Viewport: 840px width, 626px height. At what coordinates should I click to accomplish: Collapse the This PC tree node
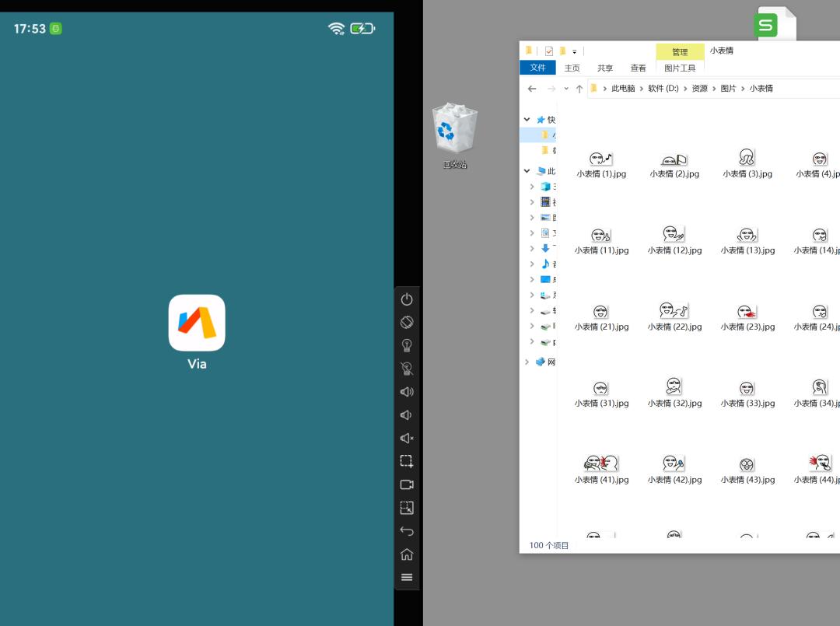click(x=527, y=171)
